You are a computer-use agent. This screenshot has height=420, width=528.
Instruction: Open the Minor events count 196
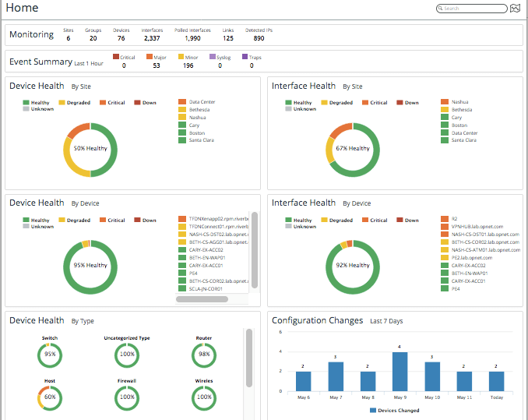188,65
